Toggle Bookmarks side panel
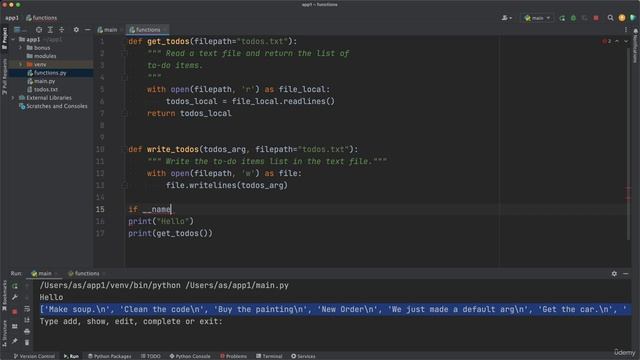 tap(4, 296)
